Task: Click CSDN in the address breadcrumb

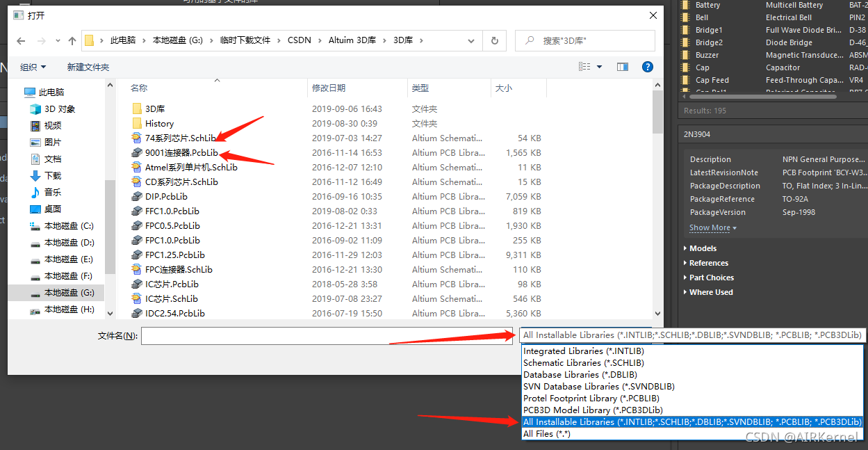Action: (x=300, y=41)
